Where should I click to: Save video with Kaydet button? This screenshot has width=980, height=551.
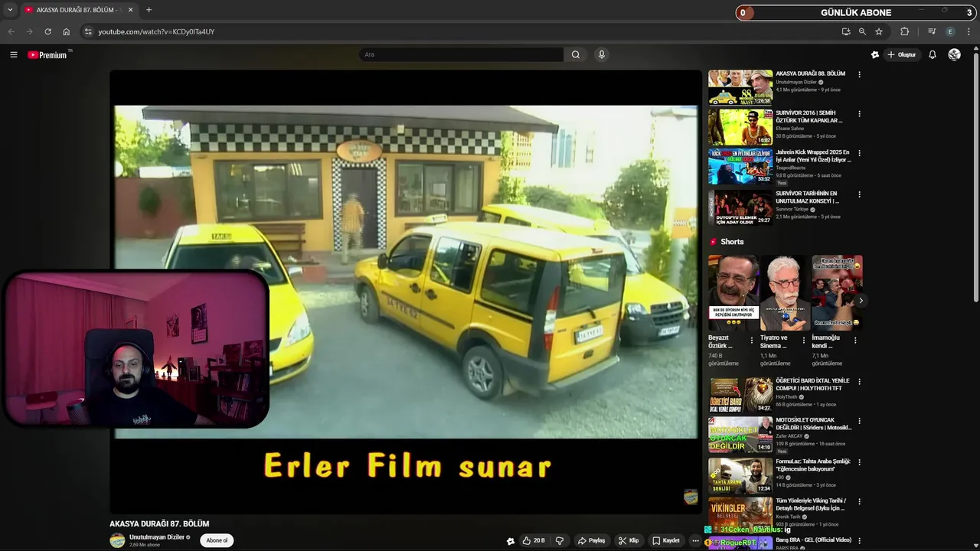tap(665, 540)
